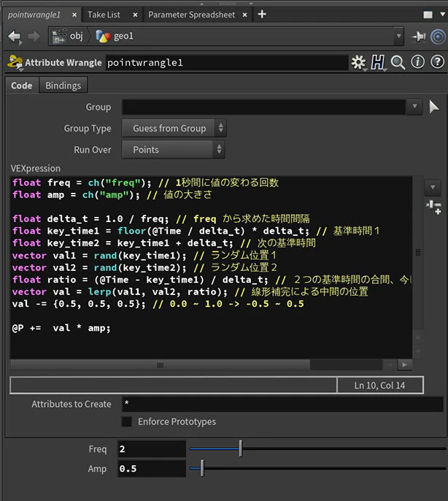Click the 'Ln 10, Col 14' status text
The width and height of the screenshot is (448, 501).
coord(379,386)
